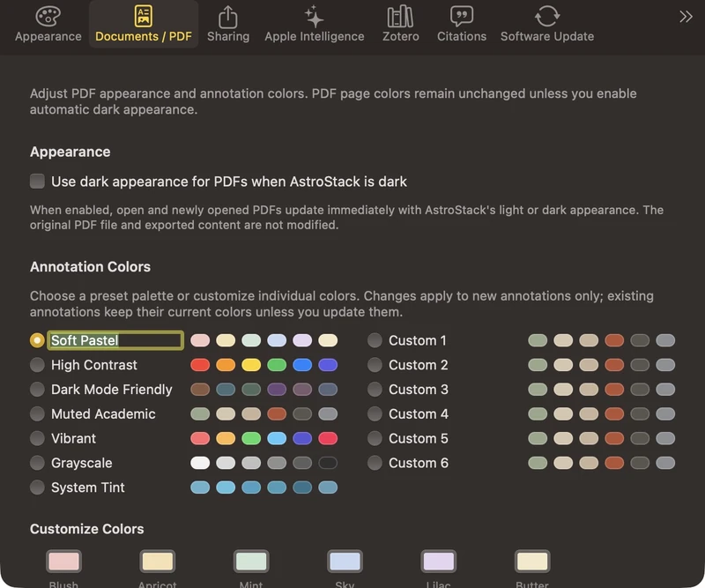
Task: Select the Soft Pastel palette radio
Action: [x=37, y=340]
